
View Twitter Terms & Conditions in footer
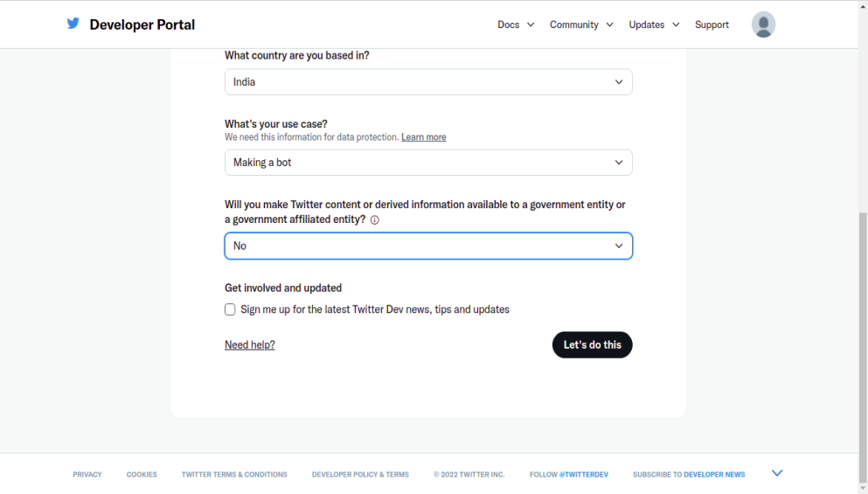[x=234, y=475]
